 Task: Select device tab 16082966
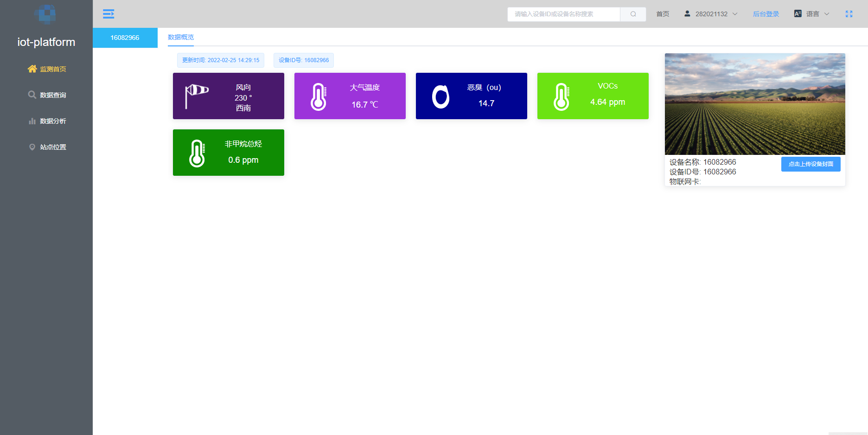[x=125, y=38]
